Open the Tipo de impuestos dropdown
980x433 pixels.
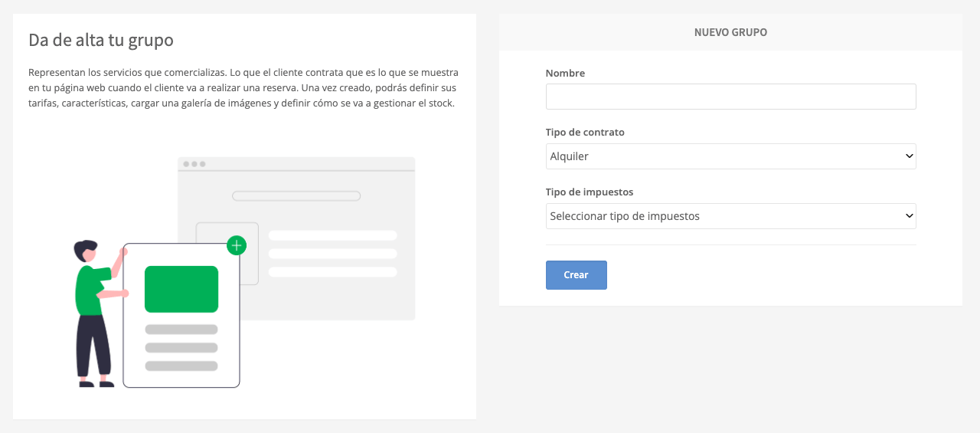pos(730,216)
